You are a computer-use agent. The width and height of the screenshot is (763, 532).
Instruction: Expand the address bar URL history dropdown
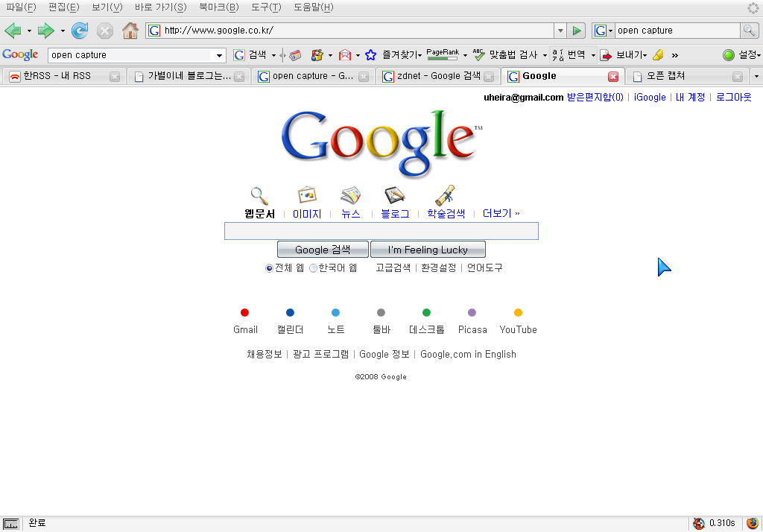[x=560, y=31]
